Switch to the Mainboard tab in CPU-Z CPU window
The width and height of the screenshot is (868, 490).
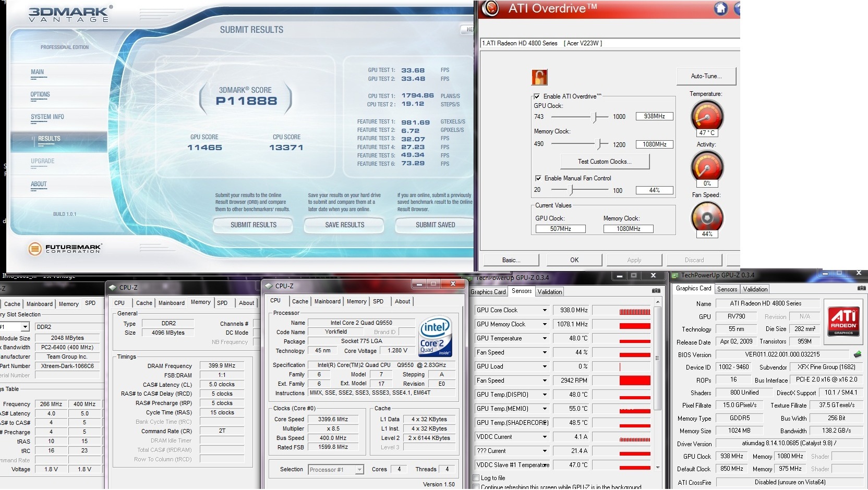tap(328, 301)
